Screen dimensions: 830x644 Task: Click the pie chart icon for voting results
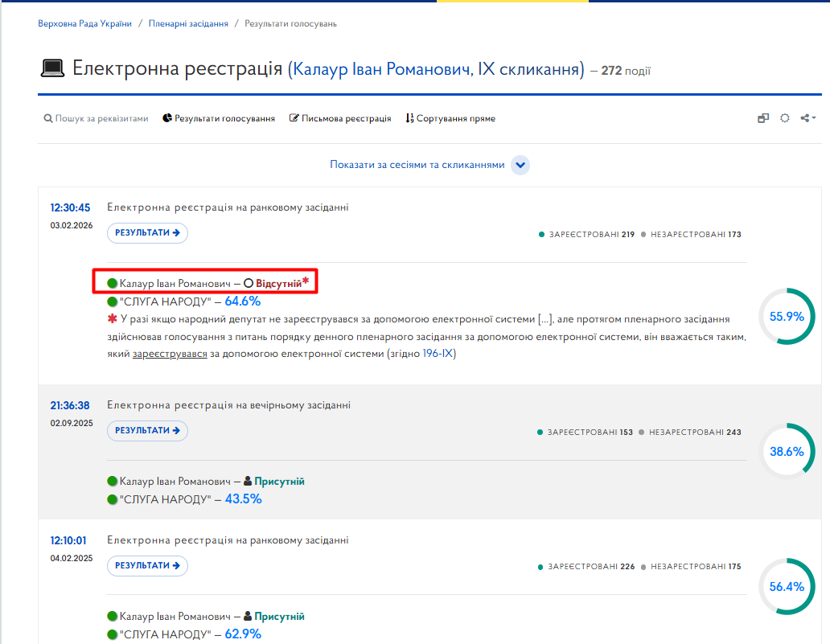click(x=167, y=118)
